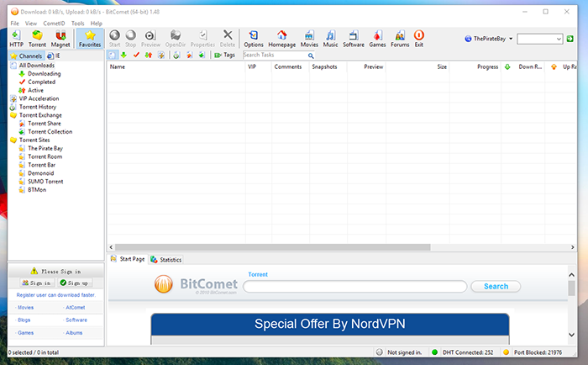588x365 pixels.
Task: Open task Properties from toolbar
Action: click(202, 39)
